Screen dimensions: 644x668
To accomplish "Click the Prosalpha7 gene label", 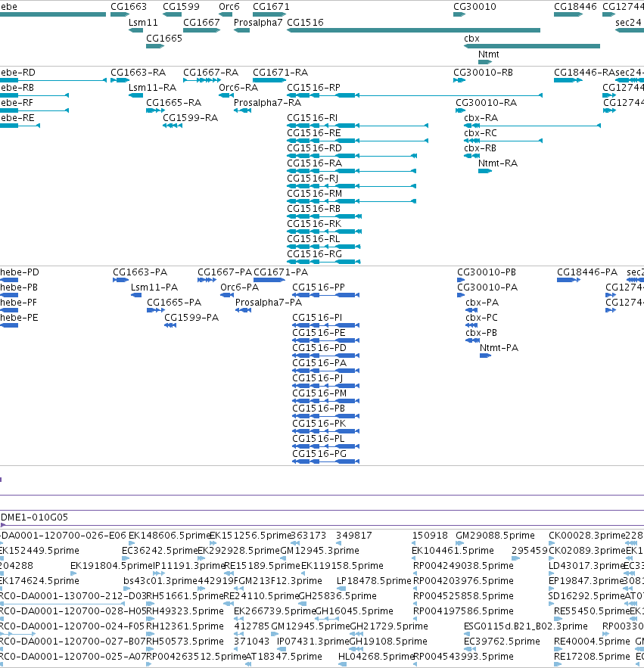I will pos(258,23).
